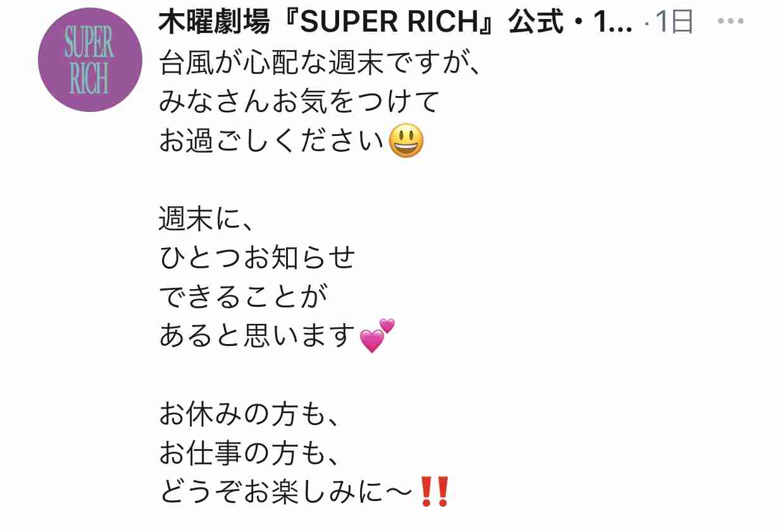Click the SUPER RICH logo text in avatar
This screenshot has width=777, height=532.
point(90,61)
